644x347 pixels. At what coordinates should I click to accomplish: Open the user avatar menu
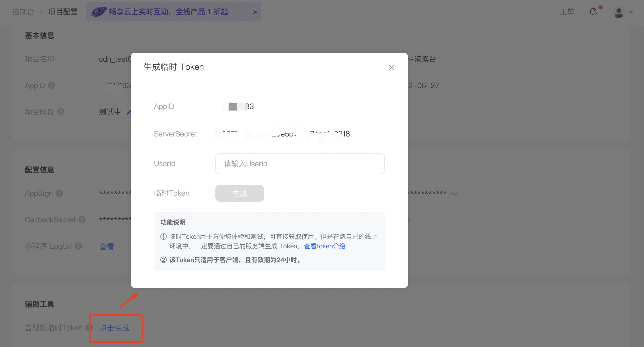pyautogui.click(x=618, y=12)
